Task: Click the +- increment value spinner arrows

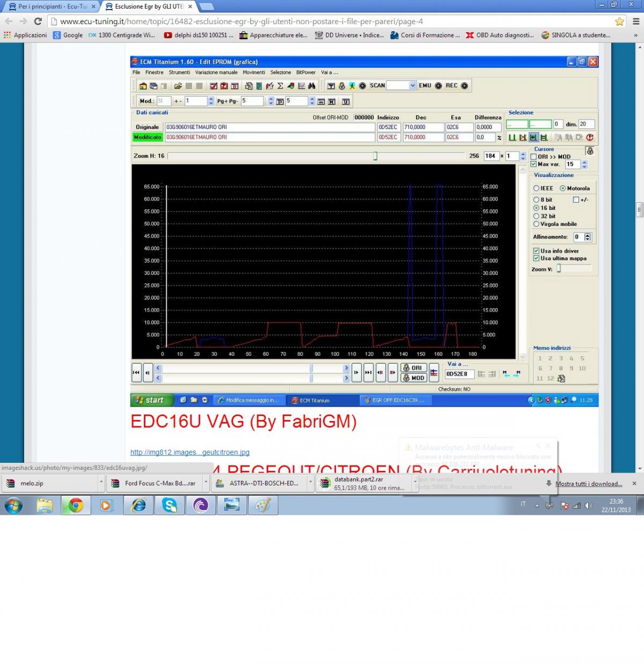Action: [211, 101]
